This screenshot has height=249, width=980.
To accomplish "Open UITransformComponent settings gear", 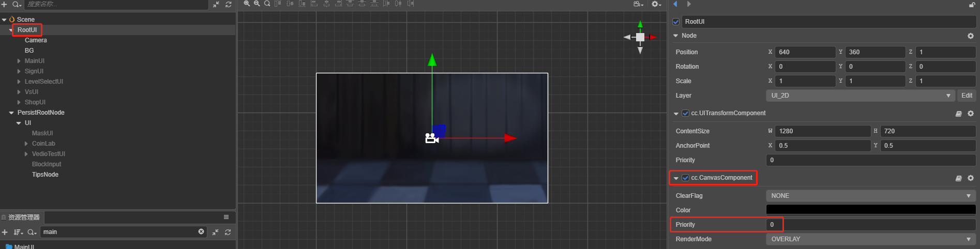I will [x=971, y=114].
